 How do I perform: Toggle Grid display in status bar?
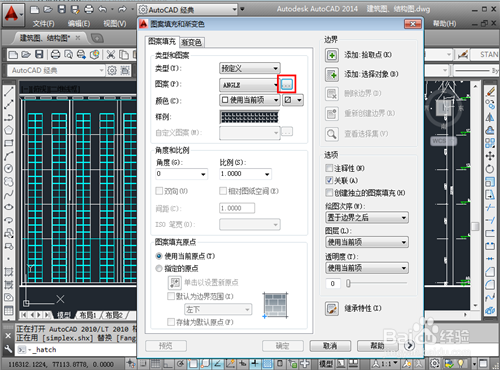[155, 363]
